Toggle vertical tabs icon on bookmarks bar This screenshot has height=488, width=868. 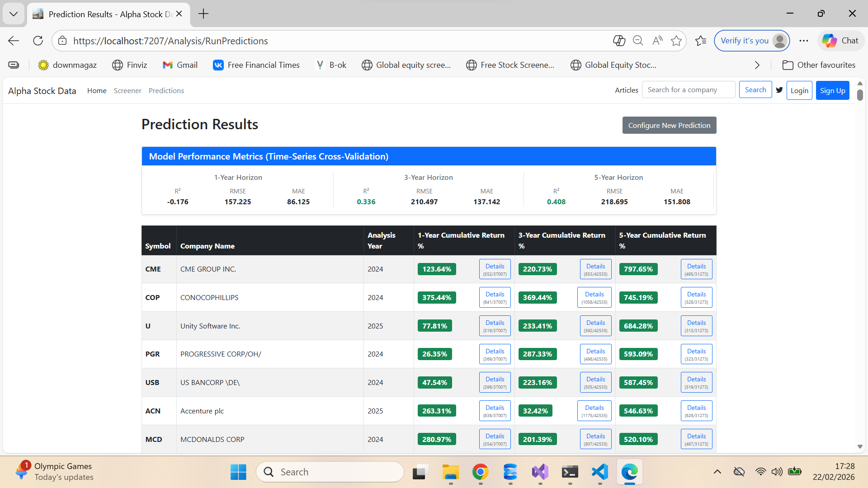point(14,65)
